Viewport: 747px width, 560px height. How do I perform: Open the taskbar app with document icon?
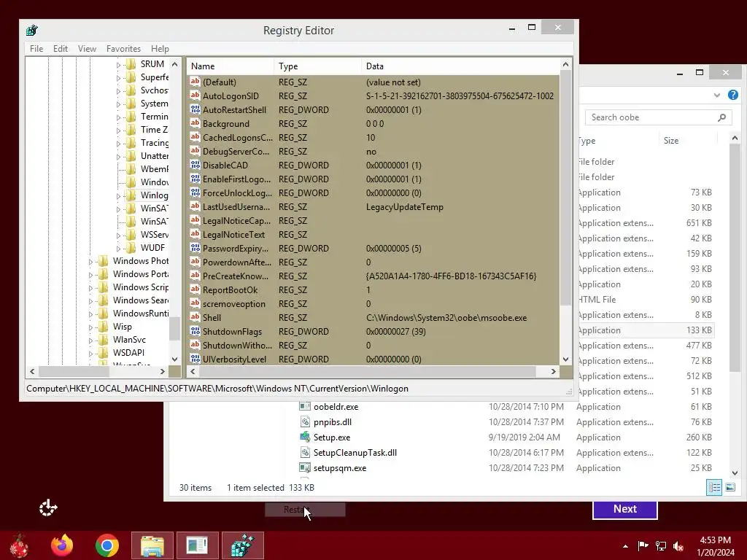[x=197, y=545]
